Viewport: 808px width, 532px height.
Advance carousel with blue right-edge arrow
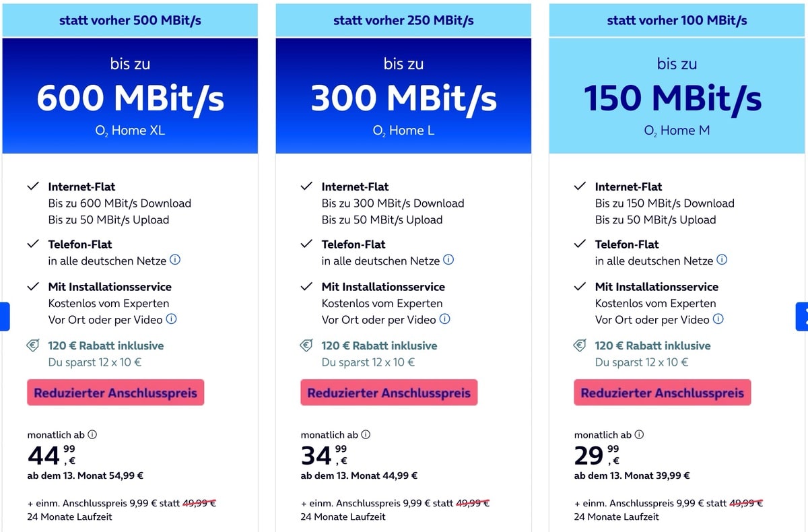pyautogui.click(x=802, y=317)
